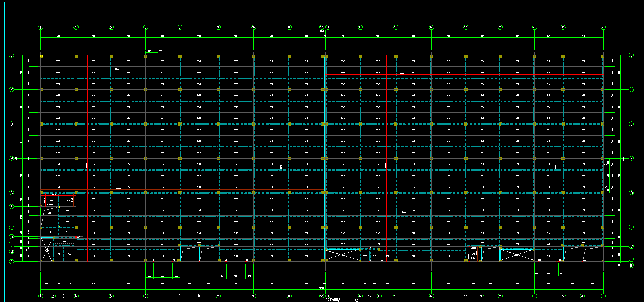Click the top-row axis bubble numbered 25
This screenshot has width=644, height=302.
[x=603, y=27]
